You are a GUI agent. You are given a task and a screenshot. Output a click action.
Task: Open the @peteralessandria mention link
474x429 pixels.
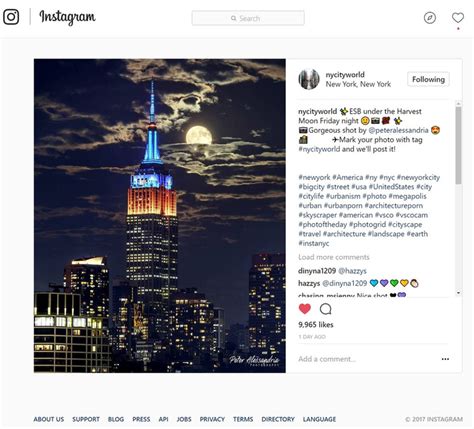point(398,130)
